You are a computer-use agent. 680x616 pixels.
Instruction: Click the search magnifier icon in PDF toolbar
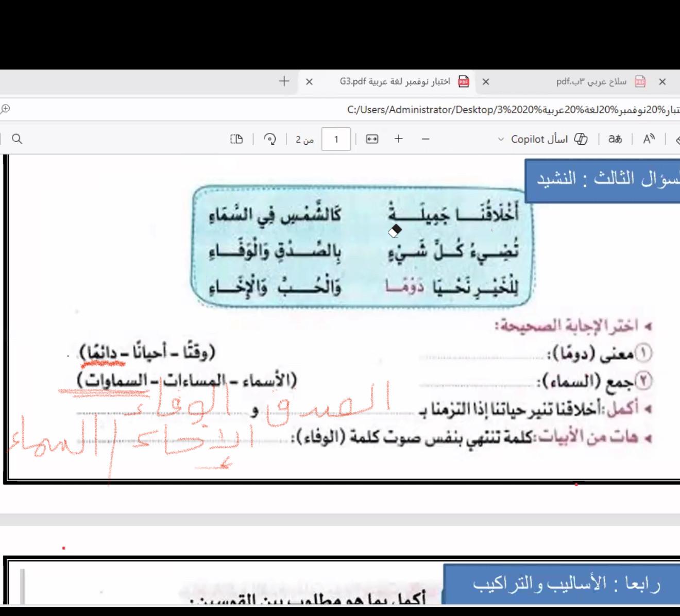17,139
